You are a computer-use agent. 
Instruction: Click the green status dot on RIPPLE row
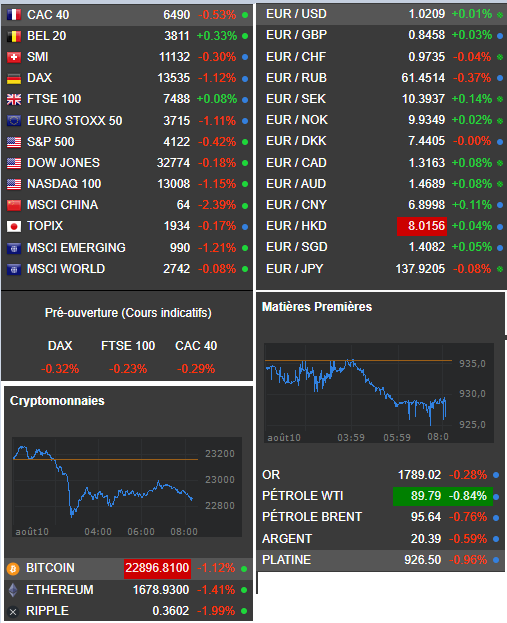tap(244, 611)
